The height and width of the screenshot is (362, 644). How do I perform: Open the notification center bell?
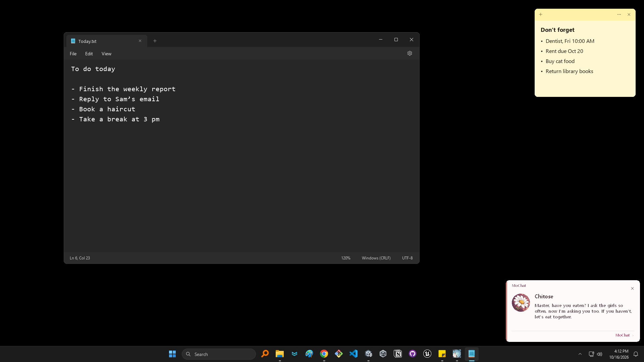636,354
